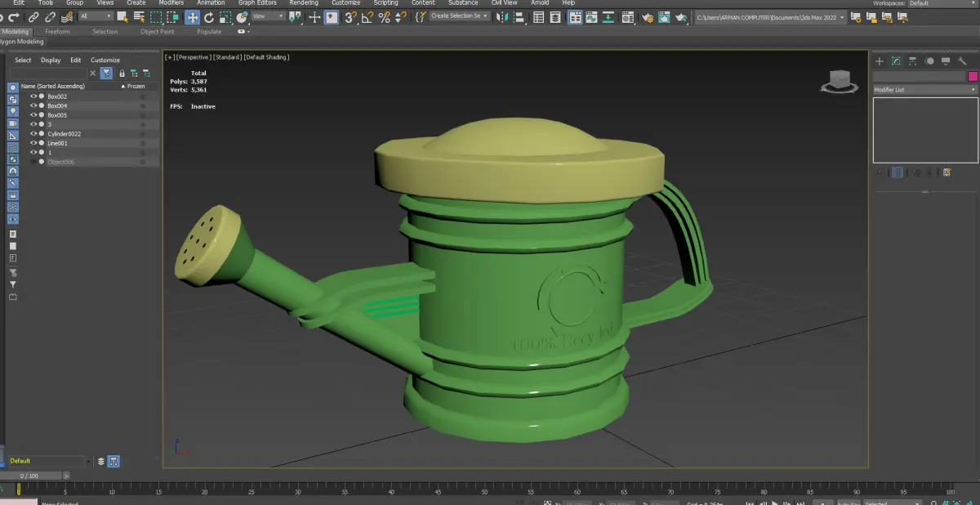The width and height of the screenshot is (980, 505).
Task: Select the Move tool in main toolbar
Action: click(193, 16)
